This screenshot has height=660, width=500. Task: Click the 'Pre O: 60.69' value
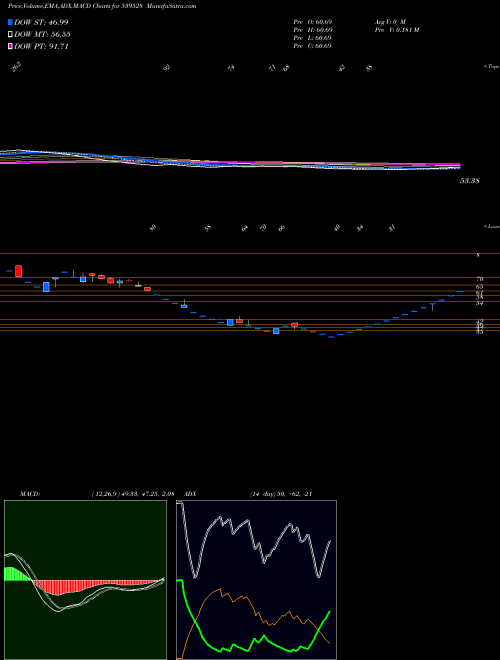(313, 21)
